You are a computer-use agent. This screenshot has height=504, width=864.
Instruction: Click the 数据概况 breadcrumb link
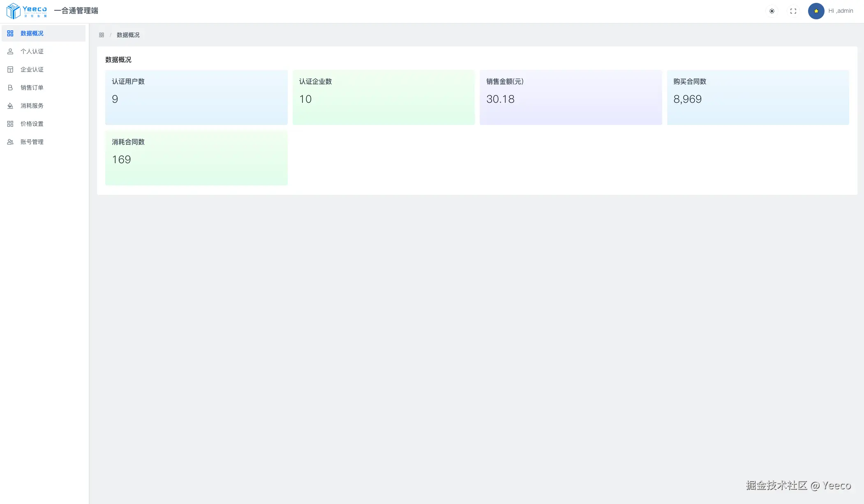(128, 35)
